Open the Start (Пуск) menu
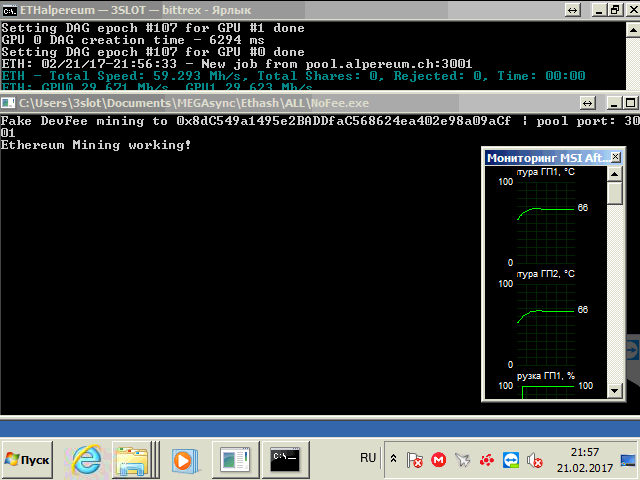This screenshot has height=480, width=640. [x=27, y=460]
